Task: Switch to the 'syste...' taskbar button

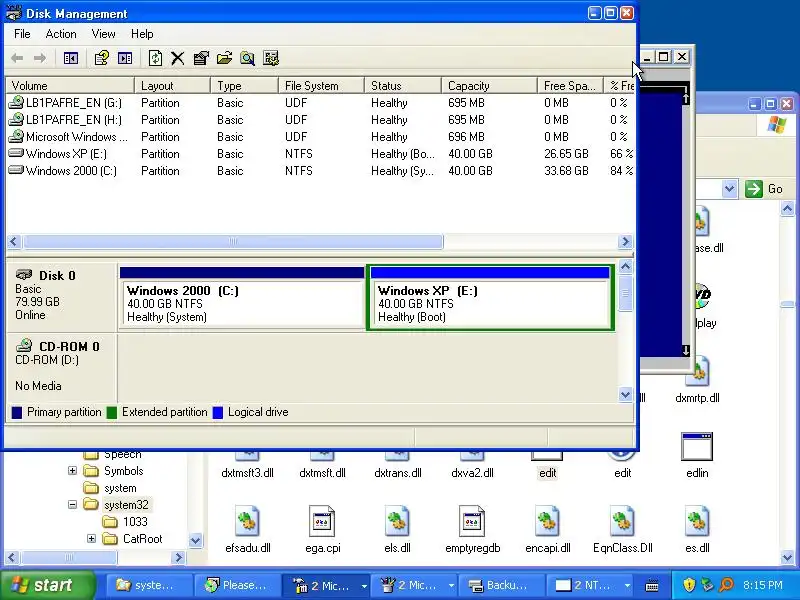Action: 148,585
